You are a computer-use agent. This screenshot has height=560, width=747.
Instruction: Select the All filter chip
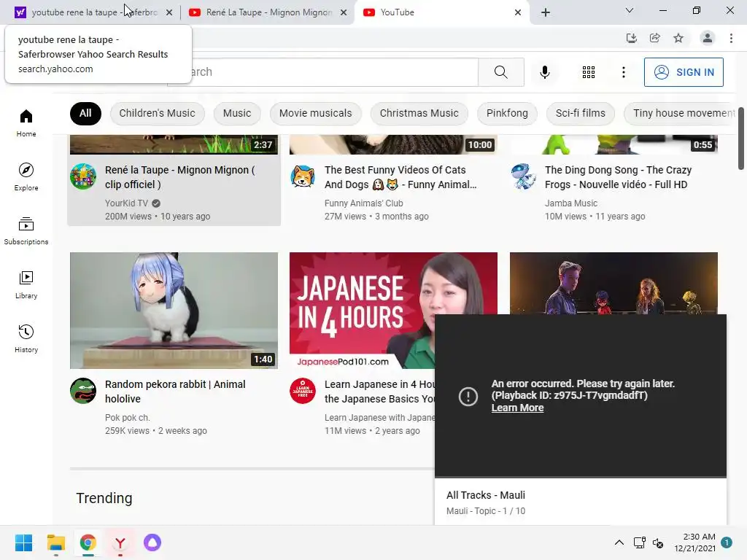tap(85, 113)
